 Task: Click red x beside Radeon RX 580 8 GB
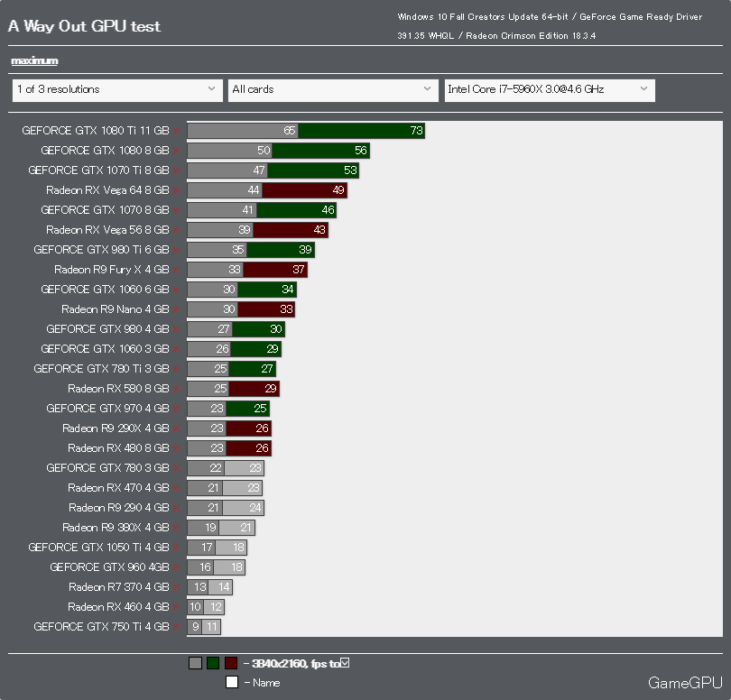(176, 389)
